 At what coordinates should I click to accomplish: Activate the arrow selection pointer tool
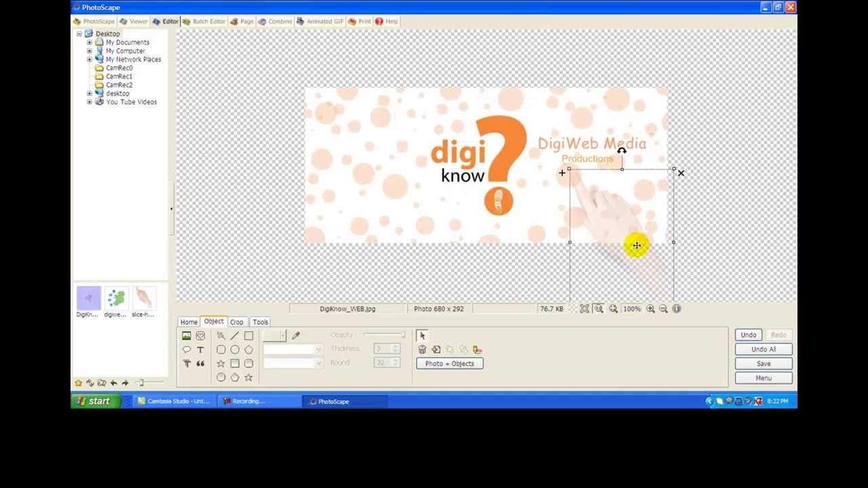[422, 335]
